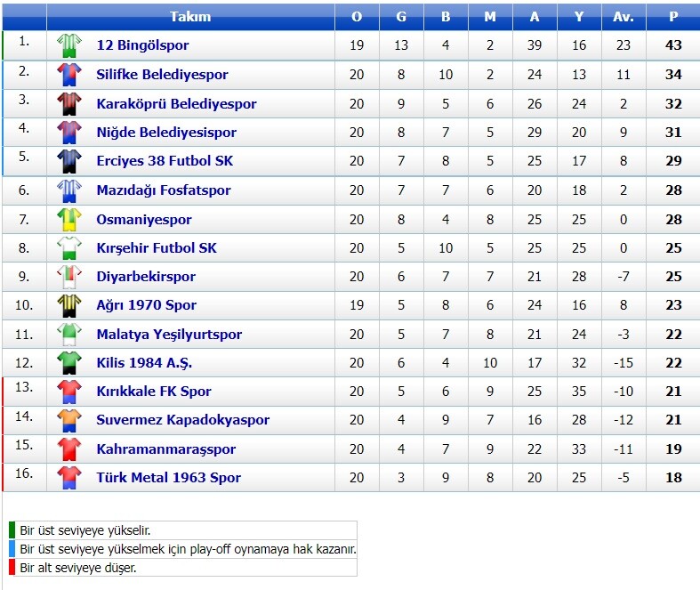Screen dimensions: 700x590
Task: Click the Mazıdağı Fosfatspor jersey icon
Action: pyautogui.click(x=68, y=190)
